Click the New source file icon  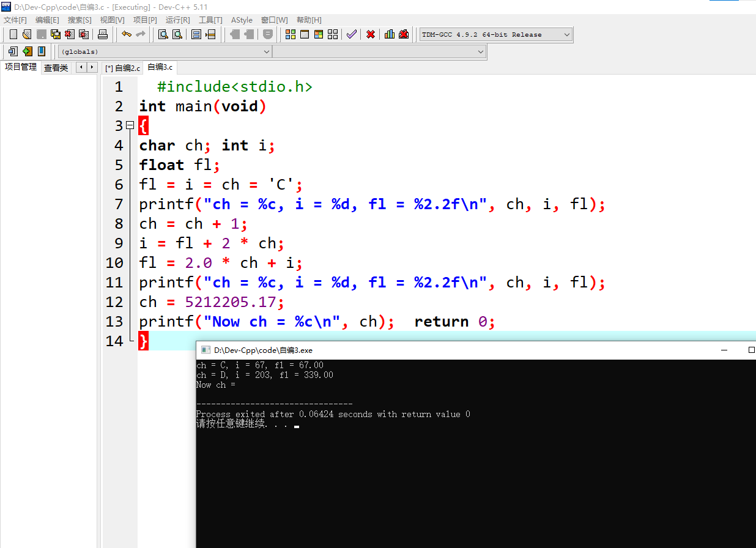13,34
